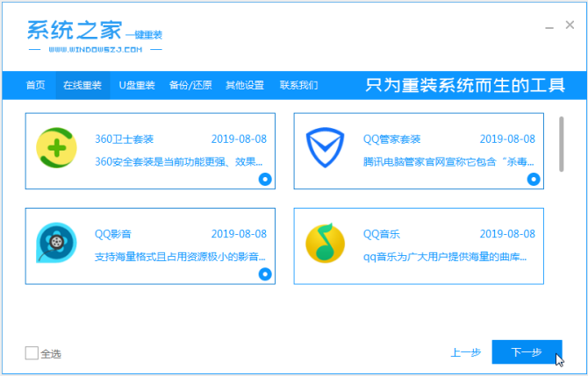Toggle selection circle on 360卫士套装 card
This screenshot has height=376, width=588.
tap(265, 180)
